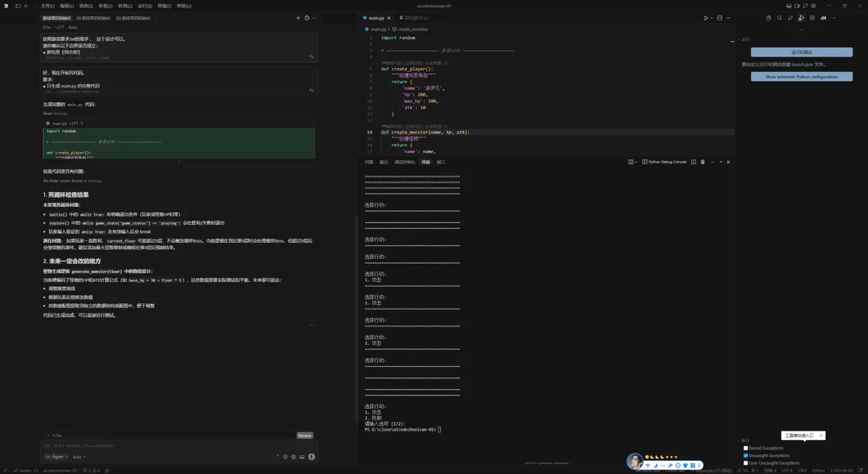Click the 运行和调试 button
Image resolution: width=868 pixels, height=474 pixels.
point(802,52)
